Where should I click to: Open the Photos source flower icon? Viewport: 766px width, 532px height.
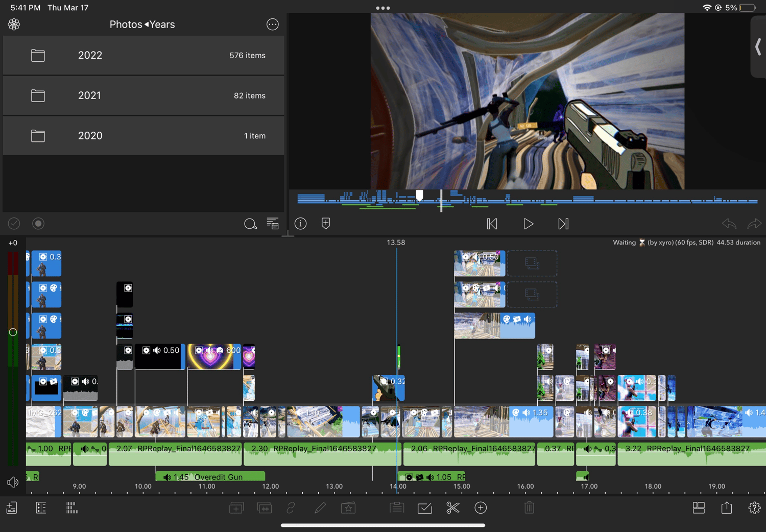pos(14,24)
